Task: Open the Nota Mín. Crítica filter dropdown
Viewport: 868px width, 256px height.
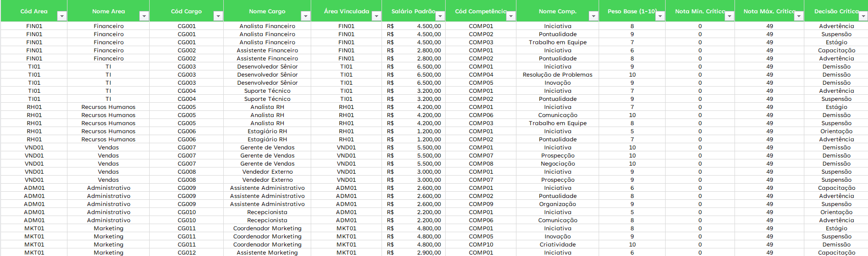Action: (729, 16)
